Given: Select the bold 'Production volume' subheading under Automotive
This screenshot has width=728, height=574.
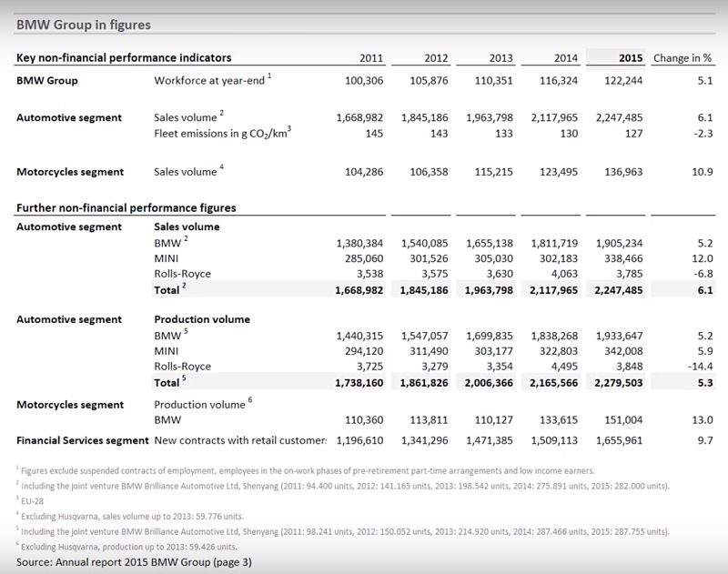Looking at the screenshot, I should (202, 319).
